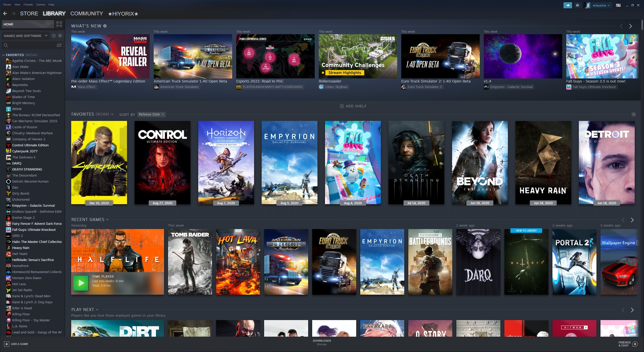This screenshot has width=644, height=352.
Task: Open Portal 2 recent game cover
Action: [x=574, y=262]
